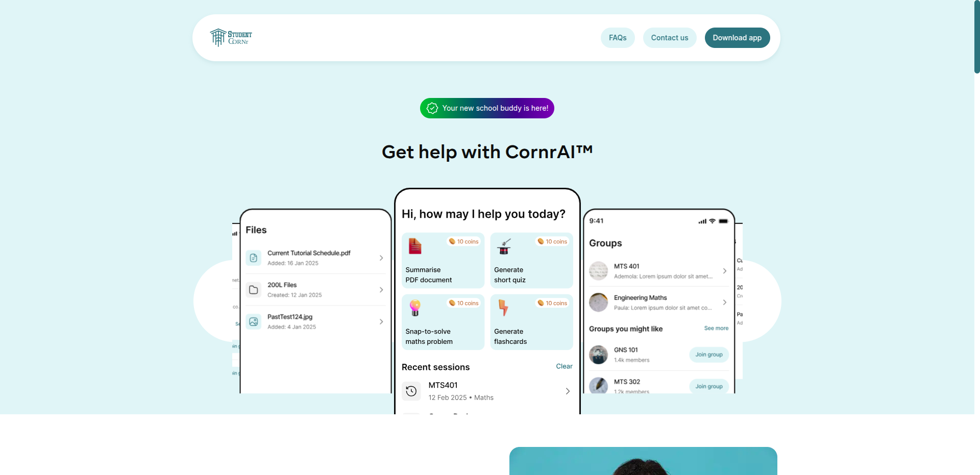Screen dimensions: 980x475
Task: Click the page vertical scrollbar thumb
Action: tap(977, 37)
